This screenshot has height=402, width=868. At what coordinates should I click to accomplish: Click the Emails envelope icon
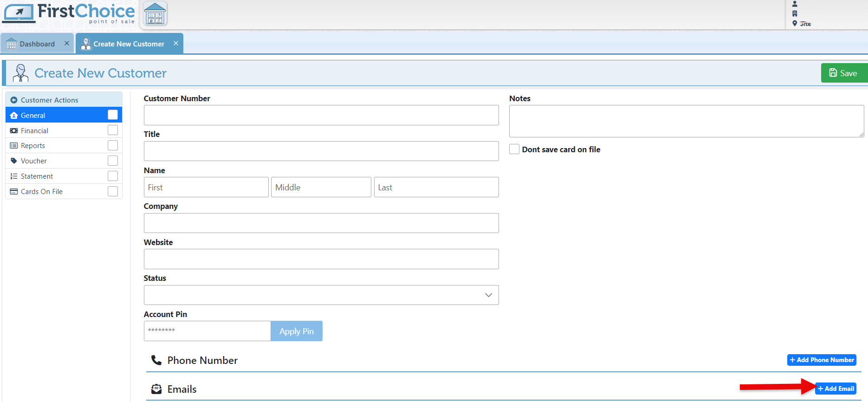(x=156, y=389)
